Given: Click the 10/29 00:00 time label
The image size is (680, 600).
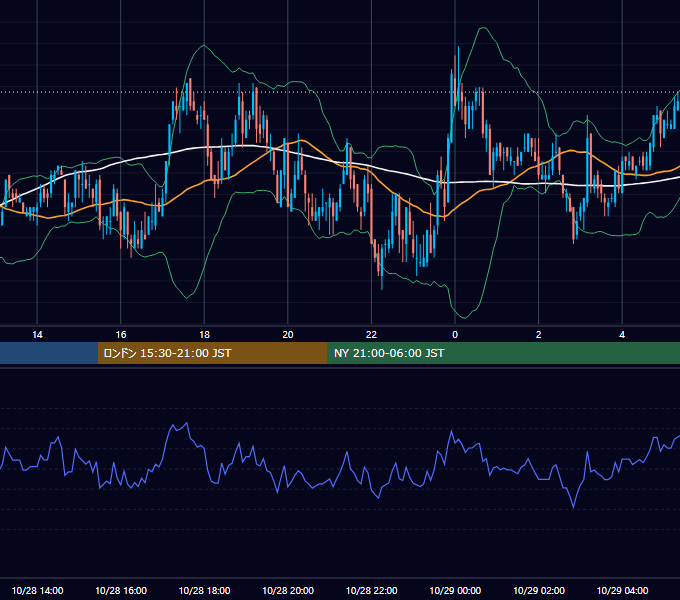Looking at the screenshot, I should [455, 590].
